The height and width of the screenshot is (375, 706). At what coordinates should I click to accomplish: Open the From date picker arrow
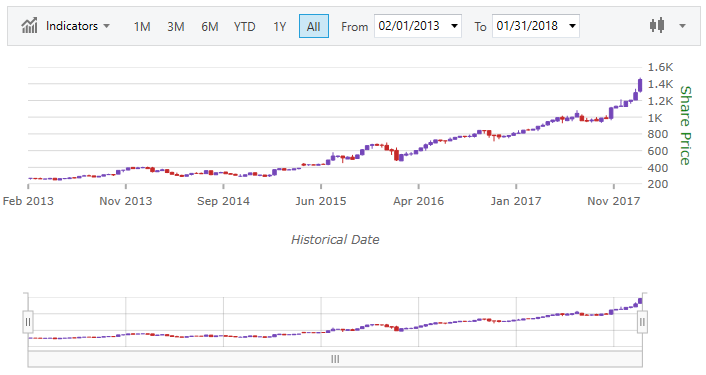click(x=454, y=26)
